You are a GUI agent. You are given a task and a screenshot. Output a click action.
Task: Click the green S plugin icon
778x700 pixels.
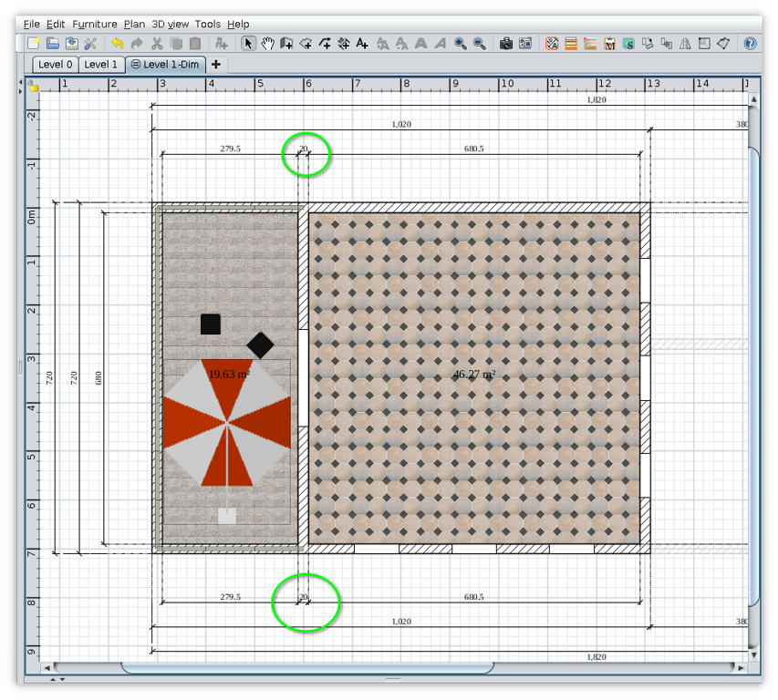pos(628,44)
